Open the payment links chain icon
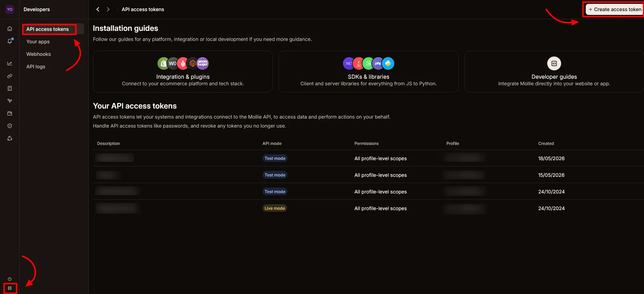Image resolution: width=644 pixels, height=294 pixels. (10, 76)
